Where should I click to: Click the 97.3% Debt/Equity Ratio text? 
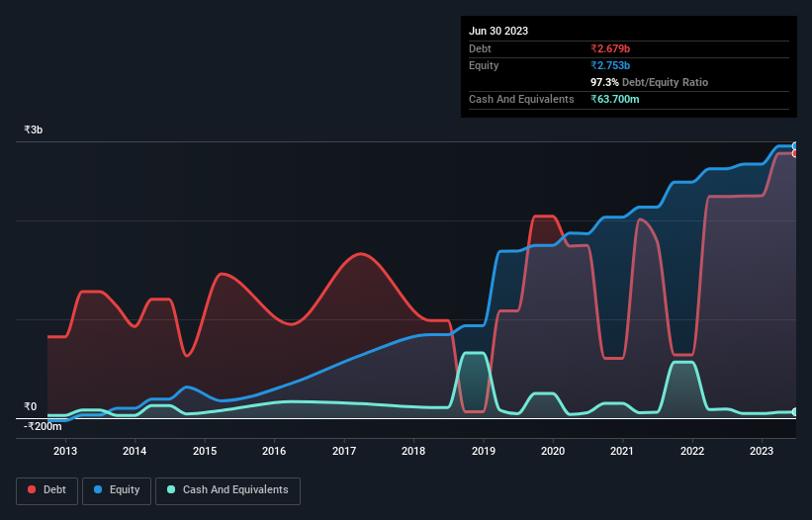tap(649, 82)
